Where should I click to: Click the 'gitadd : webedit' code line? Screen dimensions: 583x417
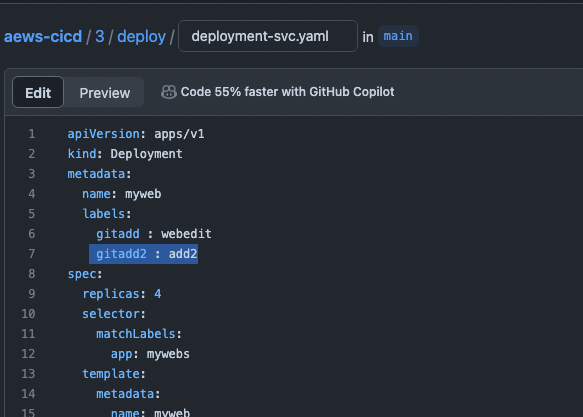pos(154,234)
